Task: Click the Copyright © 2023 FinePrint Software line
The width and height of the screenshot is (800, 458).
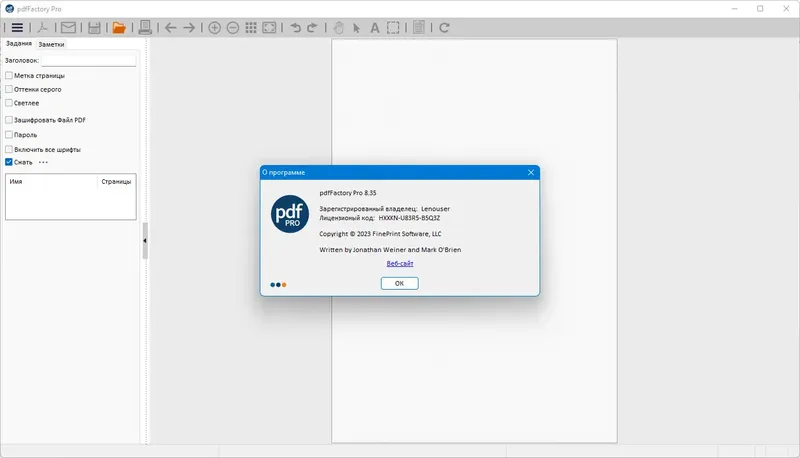Action: pyautogui.click(x=381, y=234)
